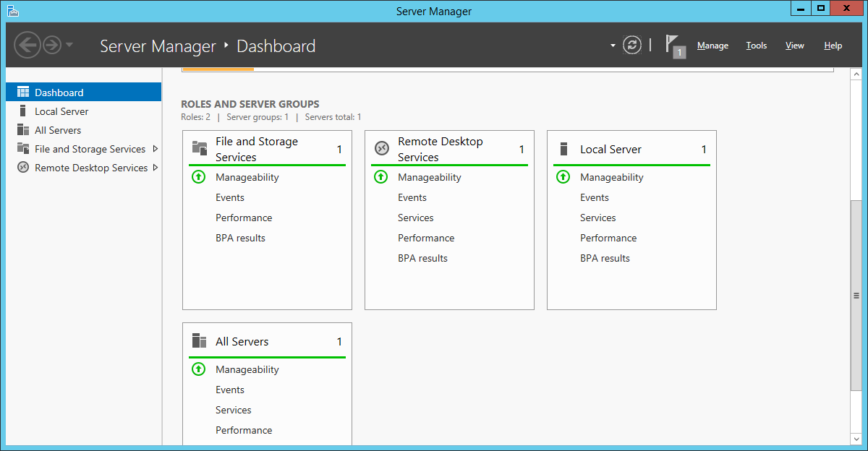
Task: Click the Local Server tile icon
Action: (x=564, y=149)
